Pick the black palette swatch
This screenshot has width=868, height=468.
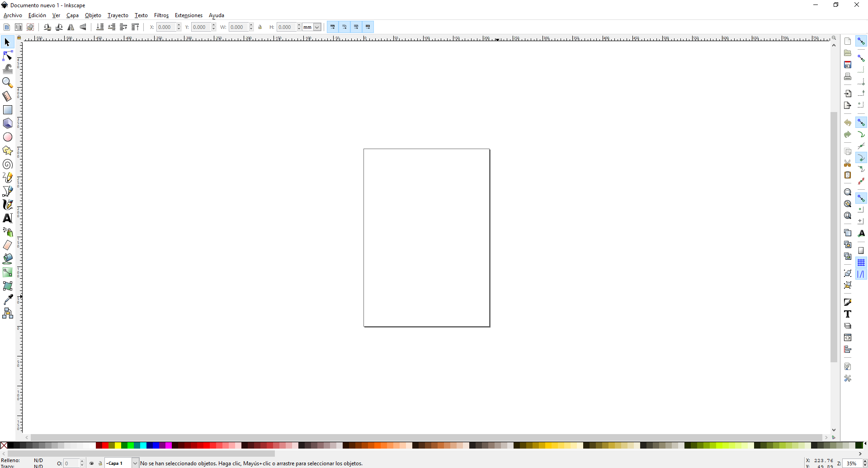pos(10,445)
